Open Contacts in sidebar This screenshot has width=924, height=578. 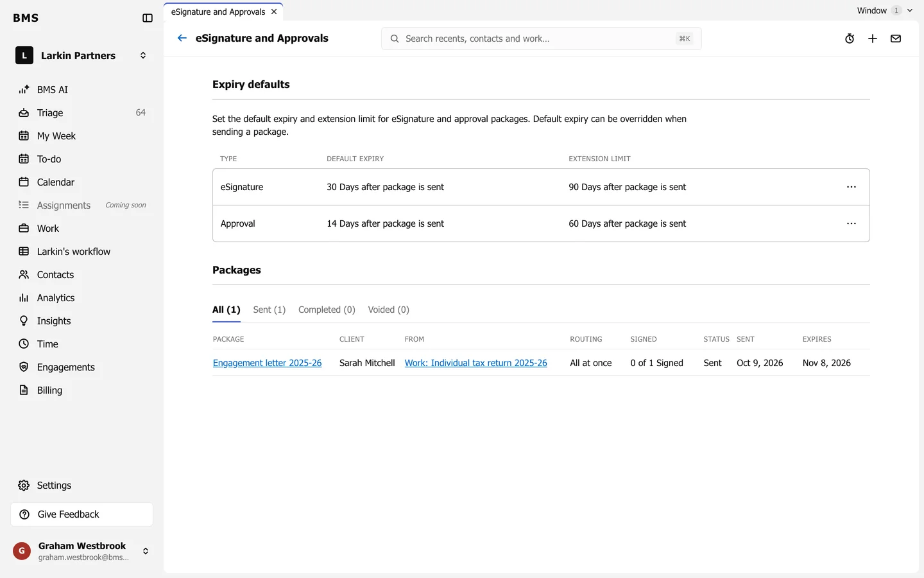(x=82, y=274)
